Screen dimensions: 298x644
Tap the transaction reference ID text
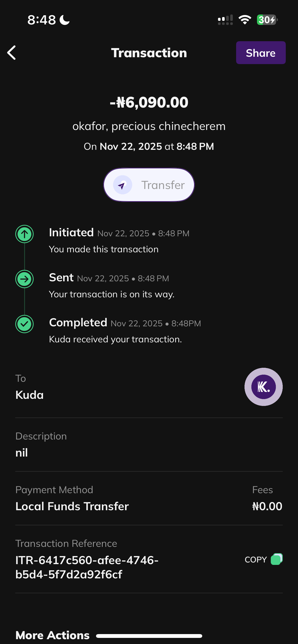pos(87,567)
